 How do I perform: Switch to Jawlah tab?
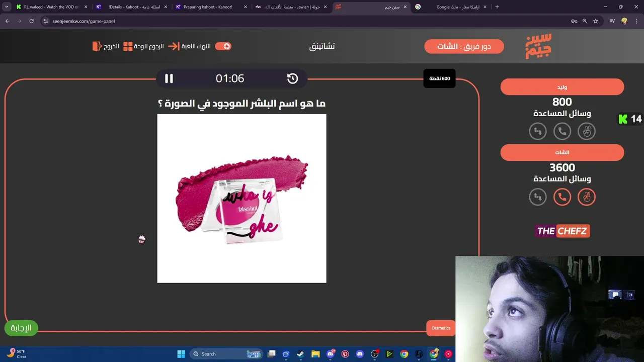pos(291,7)
